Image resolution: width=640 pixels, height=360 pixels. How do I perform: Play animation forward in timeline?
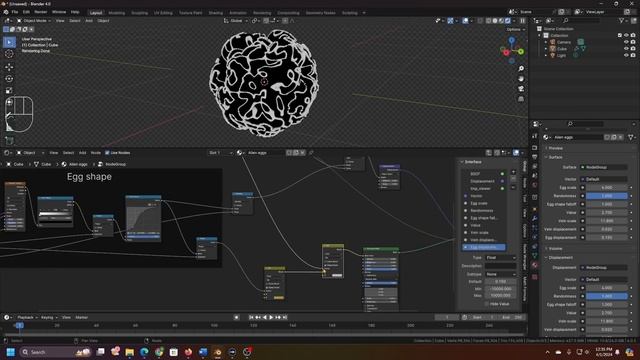[x=271, y=317]
